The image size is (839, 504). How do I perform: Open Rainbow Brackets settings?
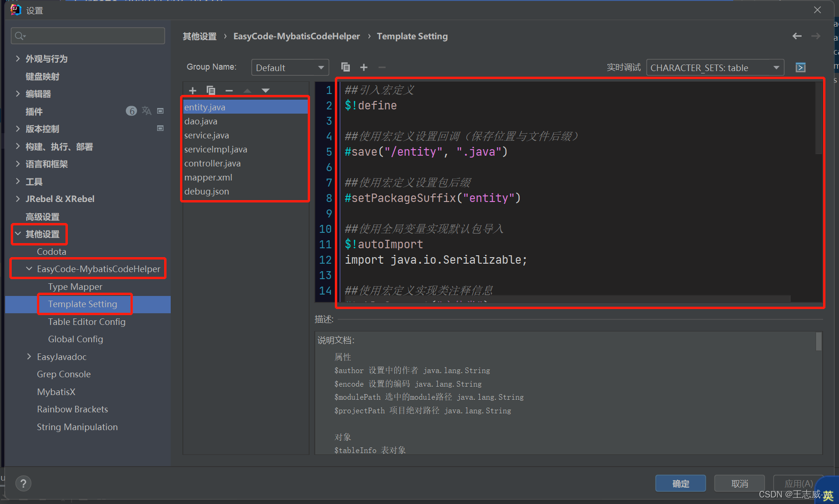click(x=72, y=409)
